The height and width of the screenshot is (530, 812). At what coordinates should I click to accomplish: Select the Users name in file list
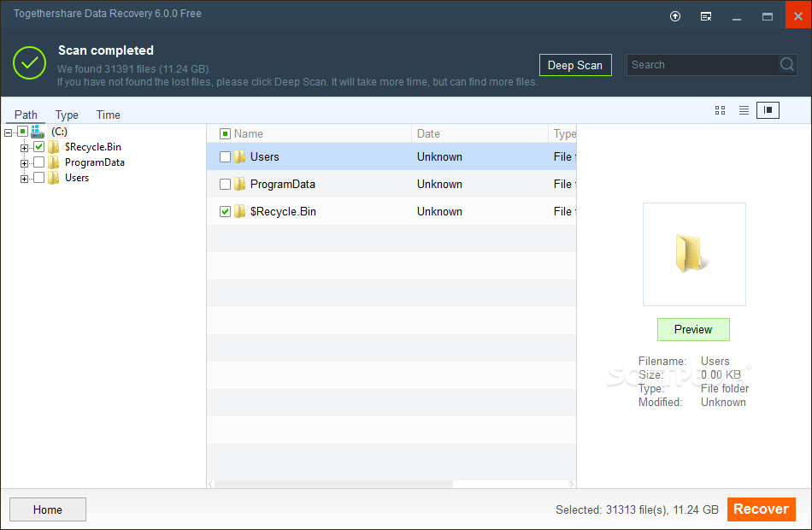[265, 156]
